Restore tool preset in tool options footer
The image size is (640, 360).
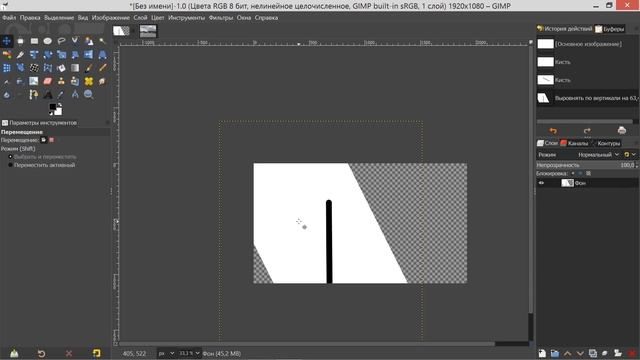[x=41, y=353]
